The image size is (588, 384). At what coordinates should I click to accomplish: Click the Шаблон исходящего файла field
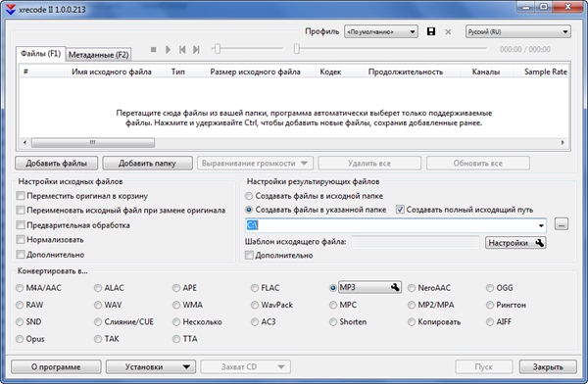pyautogui.click(x=416, y=242)
